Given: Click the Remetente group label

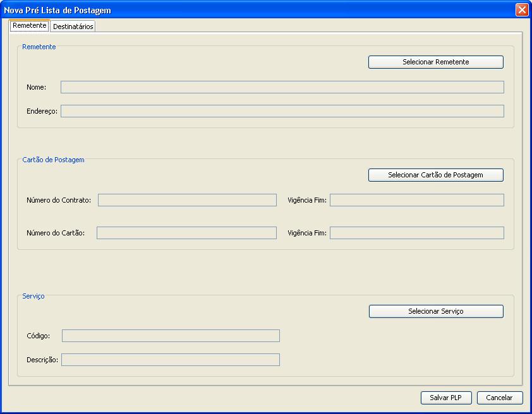Looking at the screenshot, I should [x=38, y=47].
